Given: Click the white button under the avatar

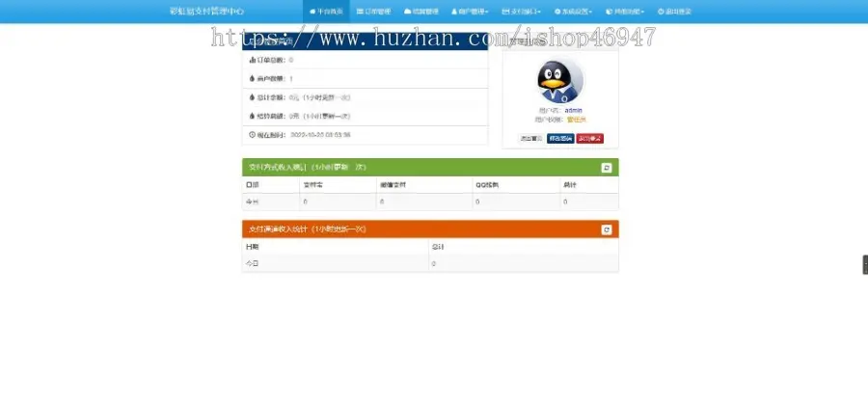Looking at the screenshot, I should (x=530, y=138).
